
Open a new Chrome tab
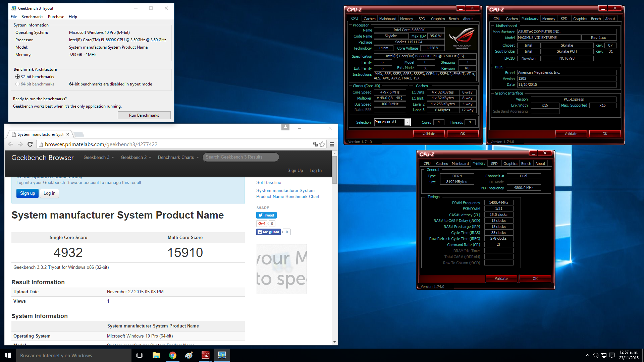click(x=79, y=134)
